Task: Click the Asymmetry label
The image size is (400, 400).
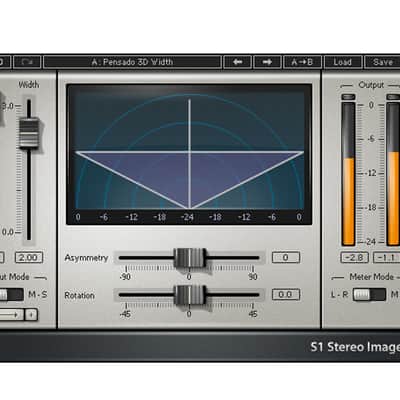Action: (x=86, y=258)
